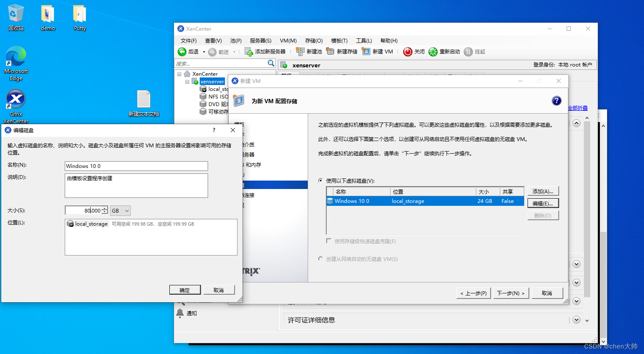Decrease disk size with spinner down arrow

coord(105,213)
